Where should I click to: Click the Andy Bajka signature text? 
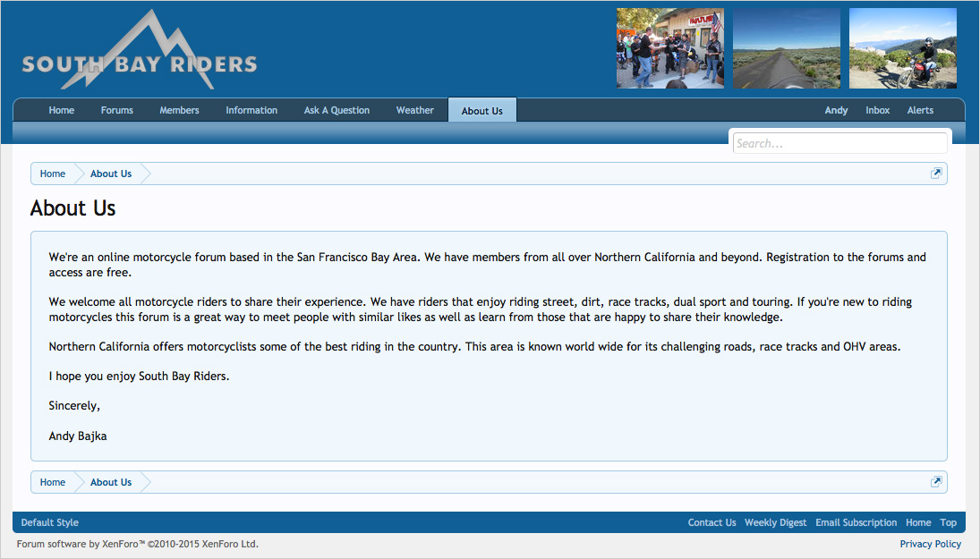(x=78, y=436)
